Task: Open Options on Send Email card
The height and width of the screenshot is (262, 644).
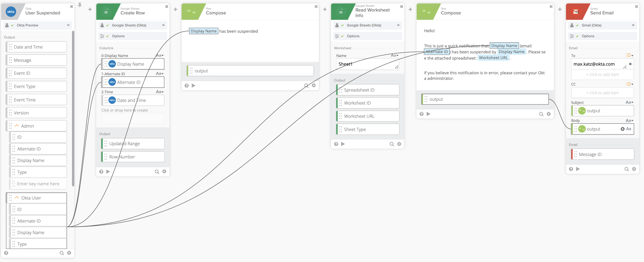Action: 588,36
